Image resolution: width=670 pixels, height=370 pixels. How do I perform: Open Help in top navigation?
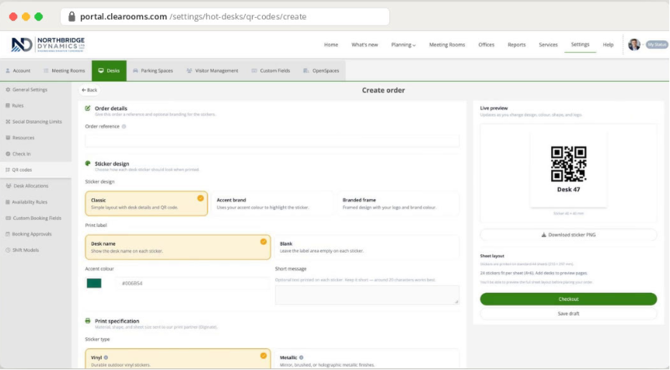[608, 44]
